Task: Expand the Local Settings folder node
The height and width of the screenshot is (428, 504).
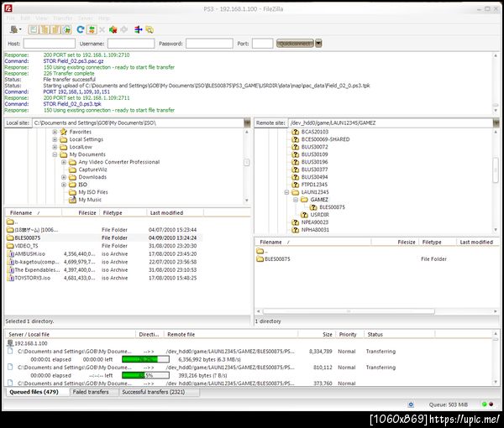Action: click(55, 139)
